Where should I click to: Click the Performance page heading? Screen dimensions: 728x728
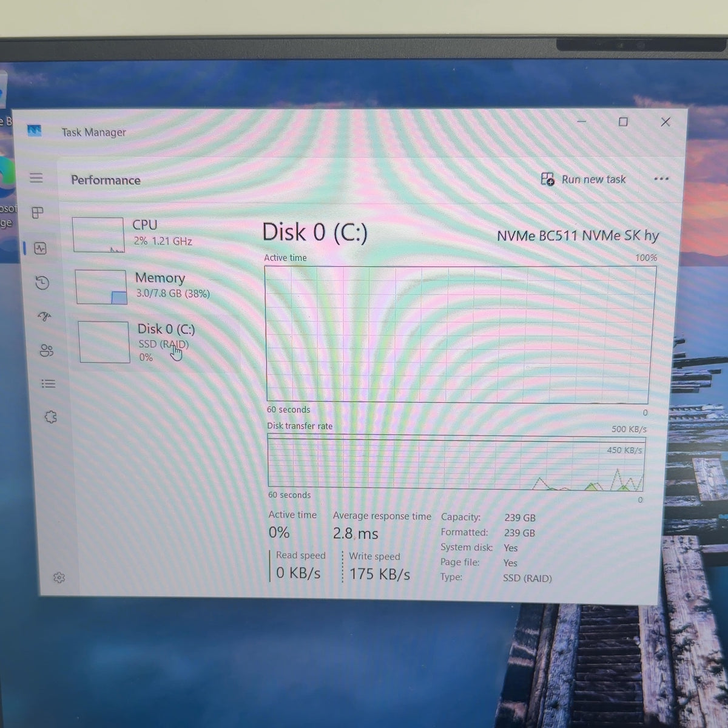click(x=106, y=180)
